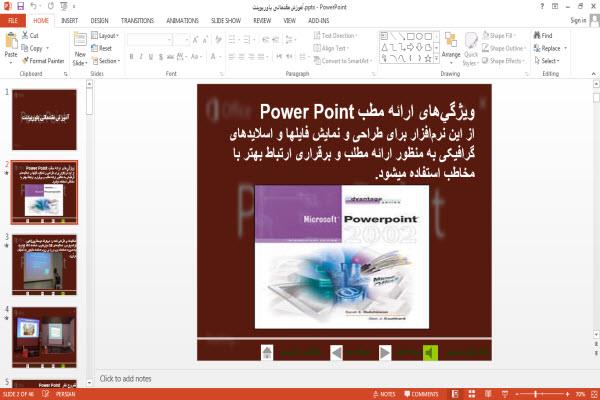Click Clear All Formatting icon
The height and width of the screenshot is (400, 600).
click(x=218, y=39)
